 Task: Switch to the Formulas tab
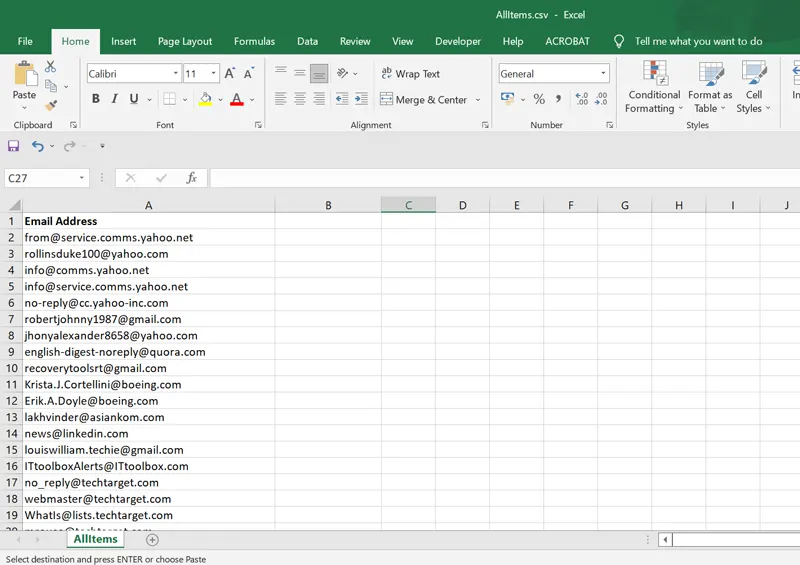pos(254,41)
